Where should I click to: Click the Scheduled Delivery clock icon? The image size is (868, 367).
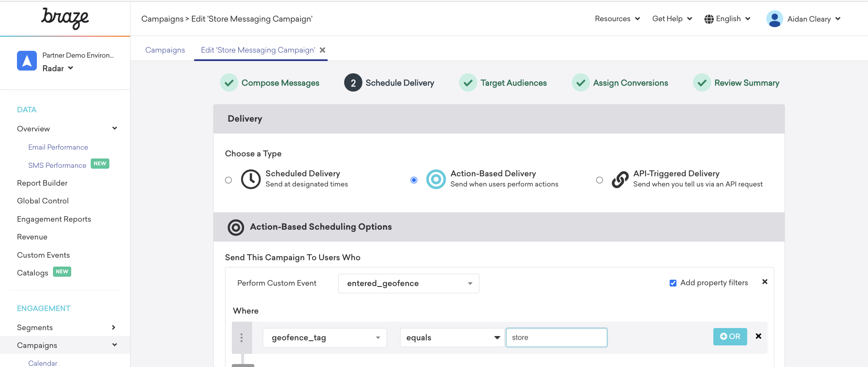coord(250,179)
